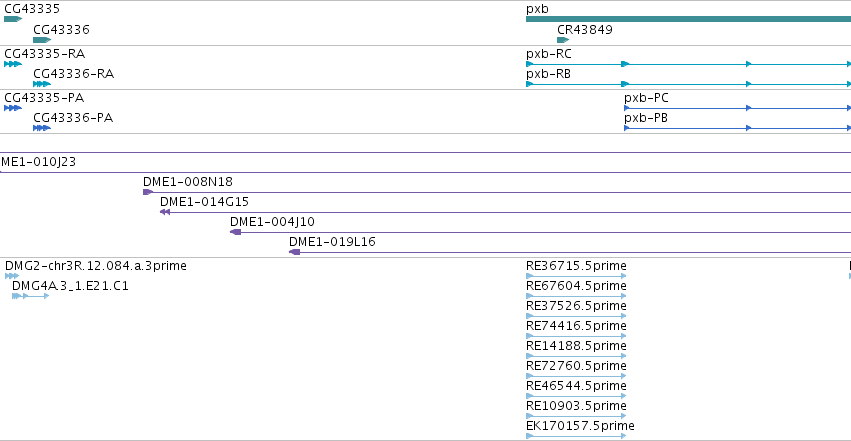Click the CG43335 gene arrow glyph
Image resolution: width=851 pixels, height=441 pixels.
tap(13, 19)
